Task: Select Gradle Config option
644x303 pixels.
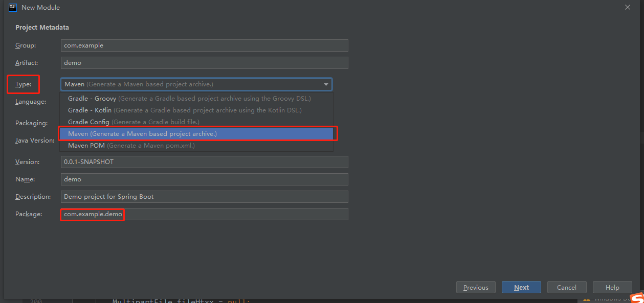Action: pyautogui.click(x=196, y=122)
